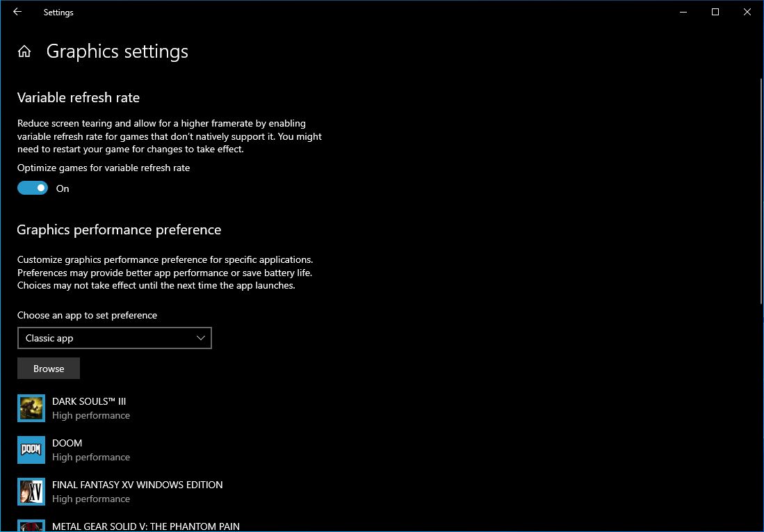Click the Browse button

coord(48,368)
